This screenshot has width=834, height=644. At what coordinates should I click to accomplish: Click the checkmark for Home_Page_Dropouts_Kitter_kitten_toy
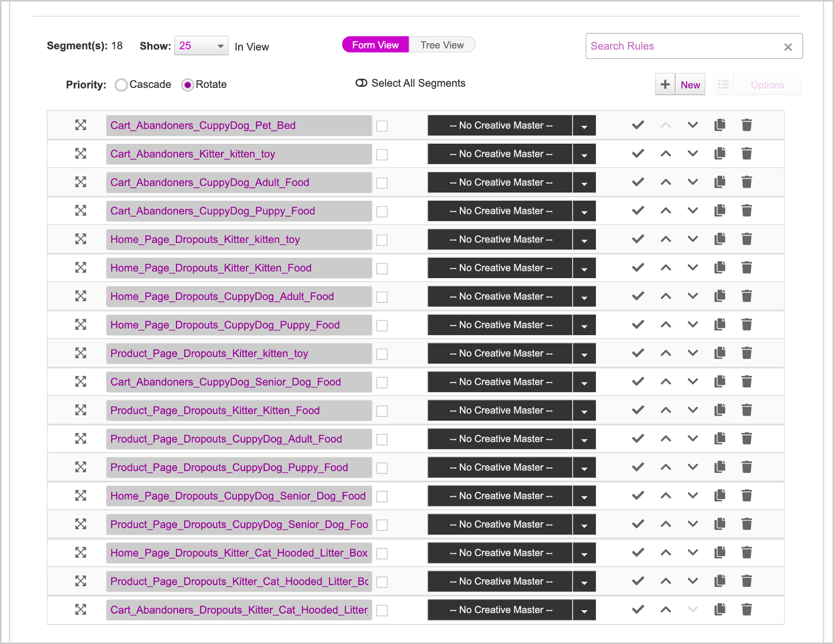[x=638, y=239]
